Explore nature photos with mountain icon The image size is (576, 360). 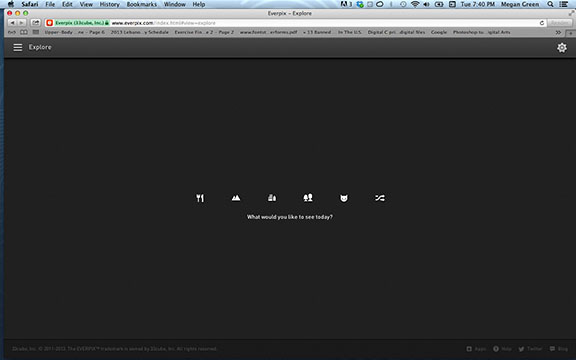pos(236,198)
